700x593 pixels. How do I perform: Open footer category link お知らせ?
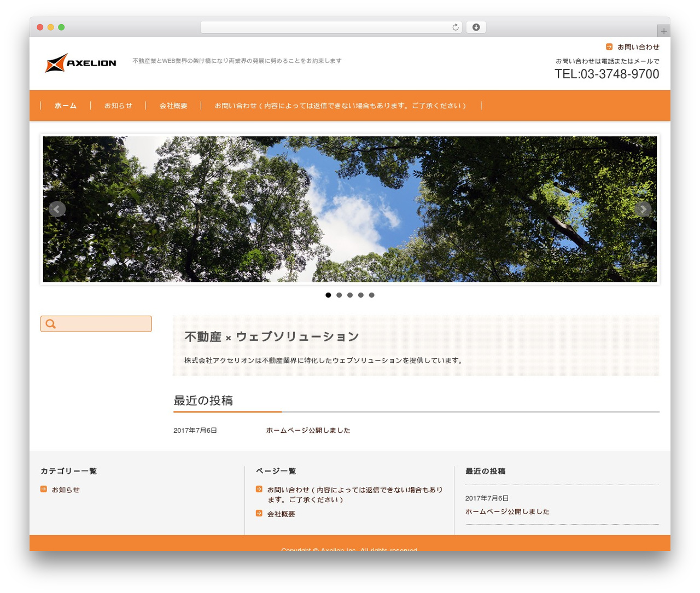[66, 490]
